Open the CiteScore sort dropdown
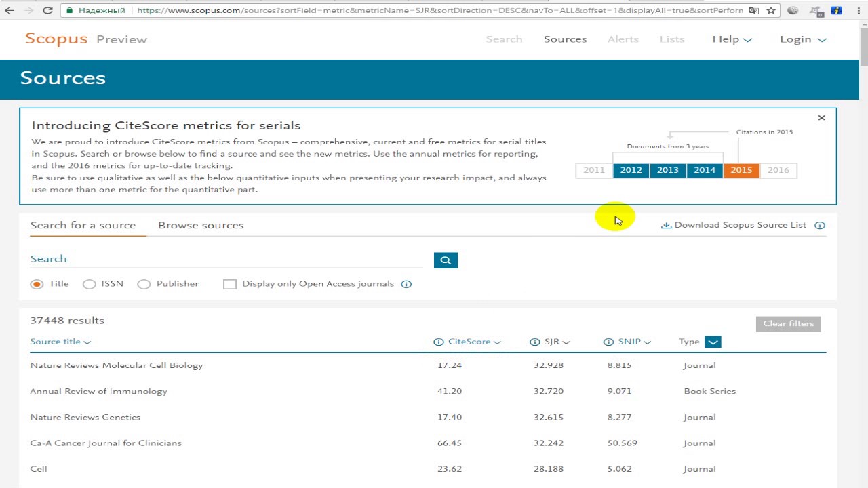The width and height of the screenshot is (868, 488). click(474, 342)
